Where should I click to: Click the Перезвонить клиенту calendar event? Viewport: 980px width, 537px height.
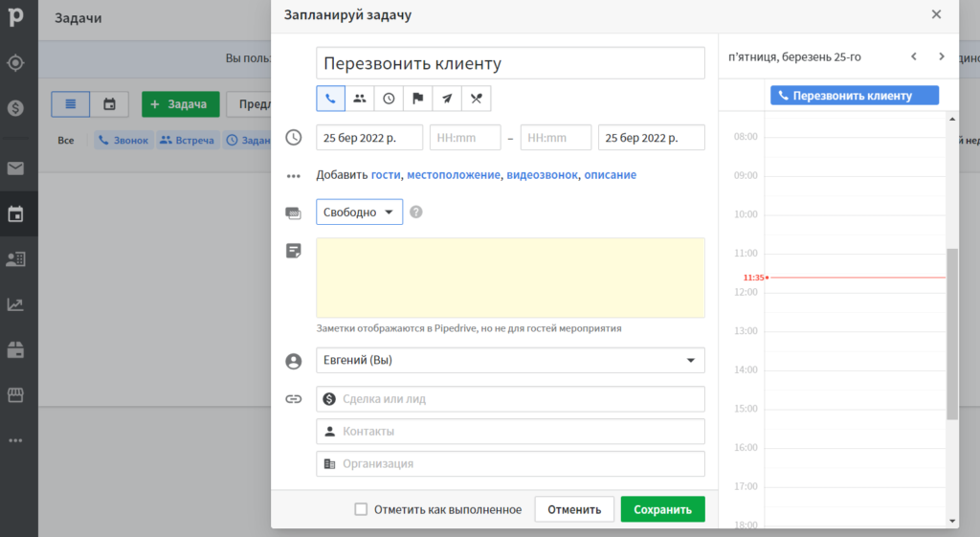pyautogui.click(x=855, y=96)
